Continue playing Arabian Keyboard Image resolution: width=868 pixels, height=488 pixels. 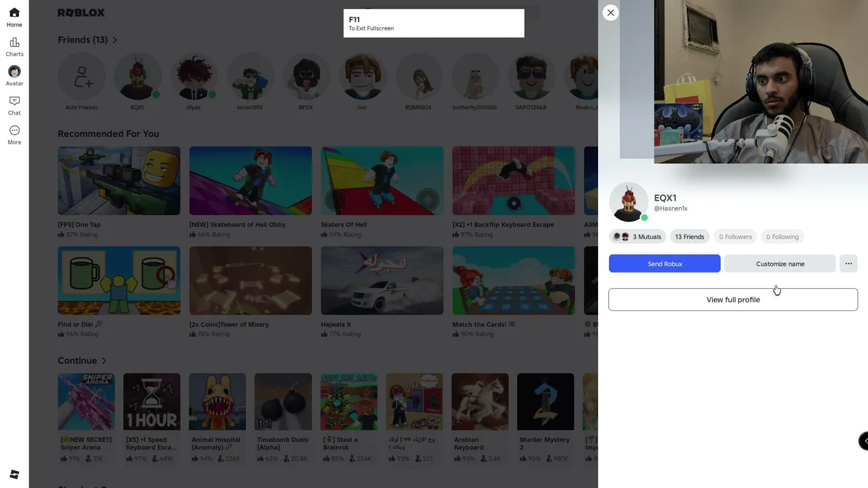click(x=480, y=402)
